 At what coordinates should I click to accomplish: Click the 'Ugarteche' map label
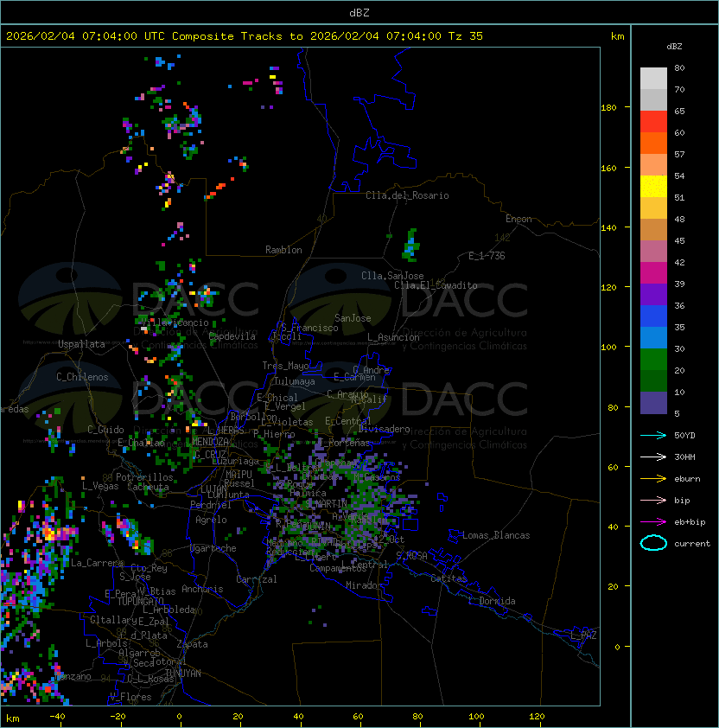point(213,548)
